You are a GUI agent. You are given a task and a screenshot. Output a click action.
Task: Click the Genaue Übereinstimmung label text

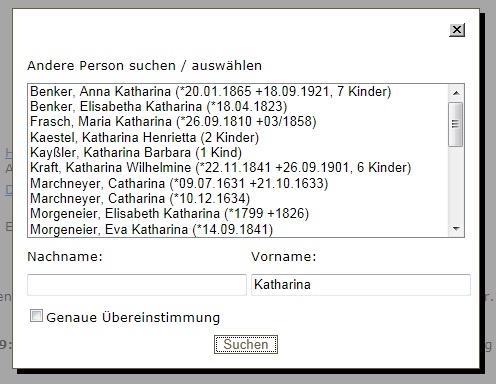click(x=133, y=317)
